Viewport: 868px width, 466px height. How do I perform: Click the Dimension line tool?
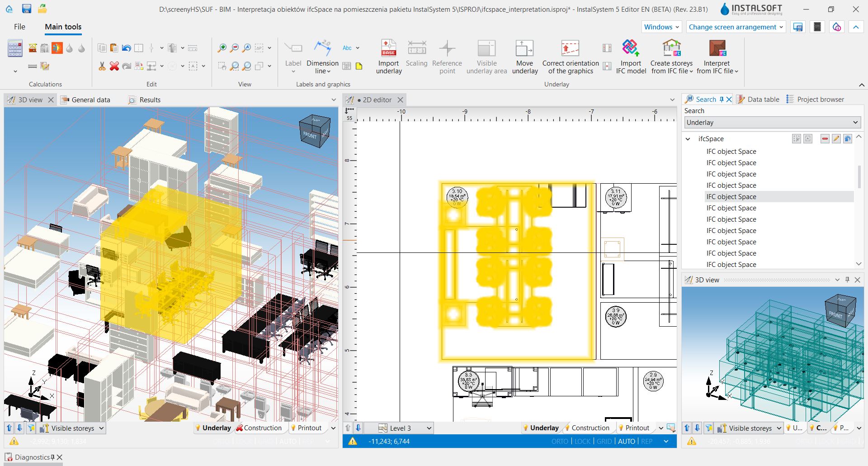coord(322,57)
